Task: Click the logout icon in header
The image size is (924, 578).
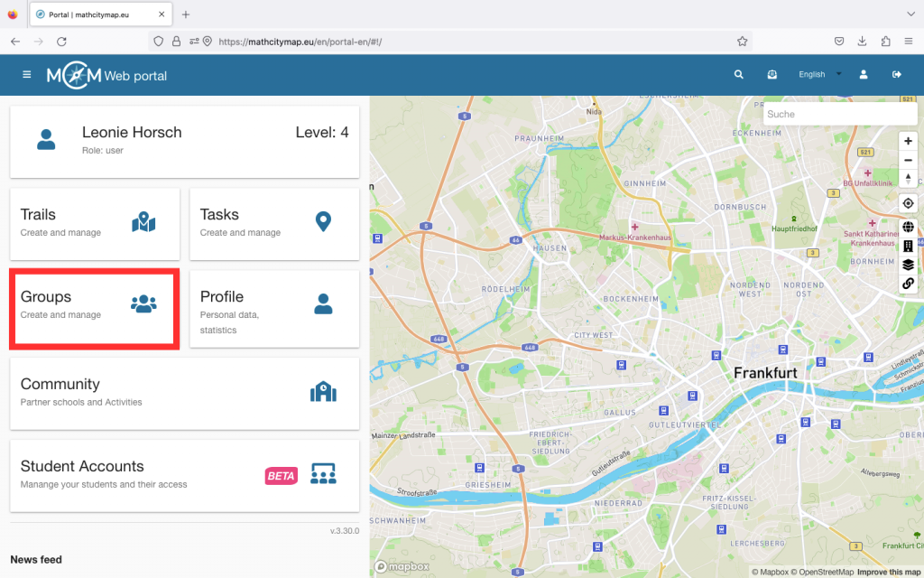Action: coord(897,75)
